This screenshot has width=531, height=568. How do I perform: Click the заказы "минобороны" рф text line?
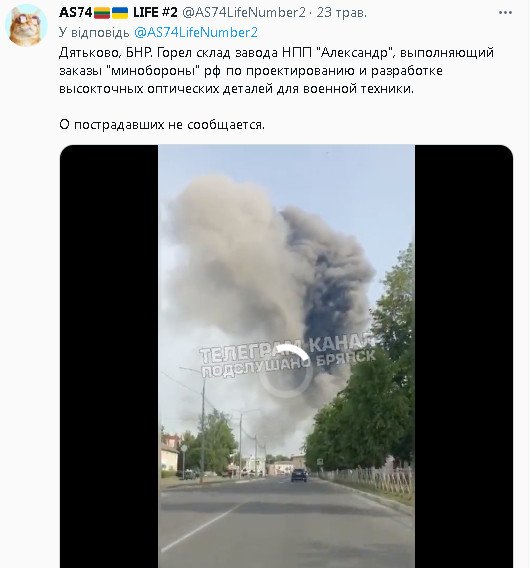(x=251, y=71)
